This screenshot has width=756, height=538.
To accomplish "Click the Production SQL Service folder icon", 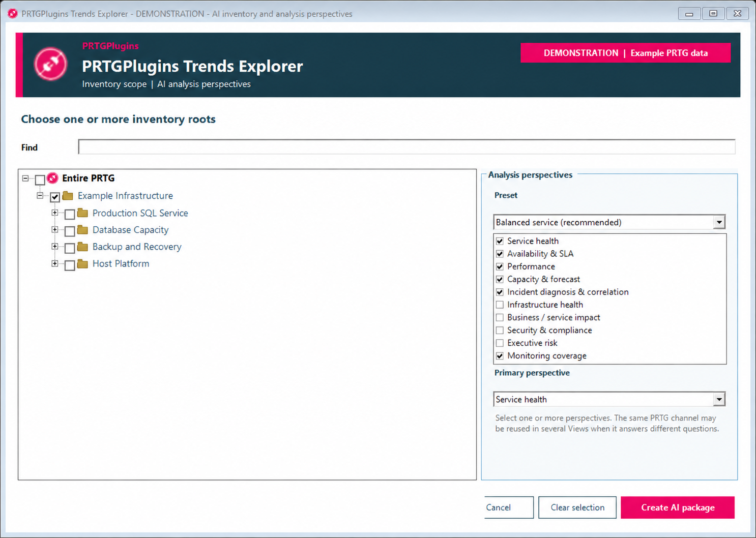I will pos(82,213).
